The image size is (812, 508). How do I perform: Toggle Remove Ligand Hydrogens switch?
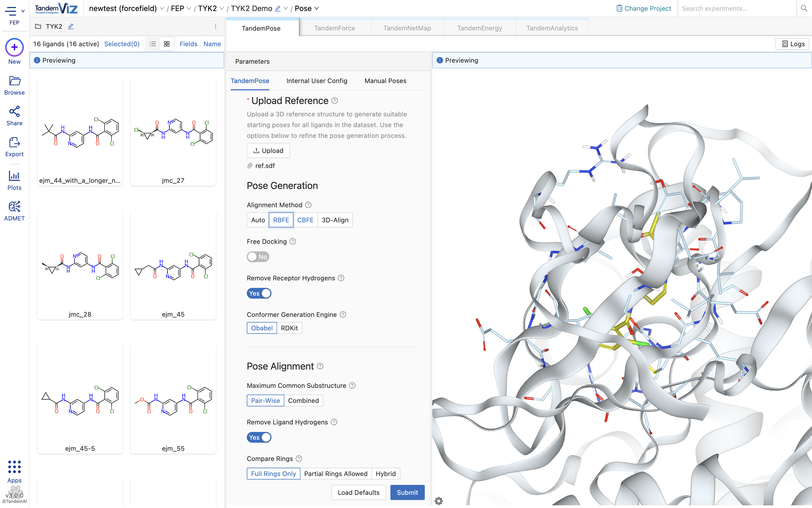259,438
